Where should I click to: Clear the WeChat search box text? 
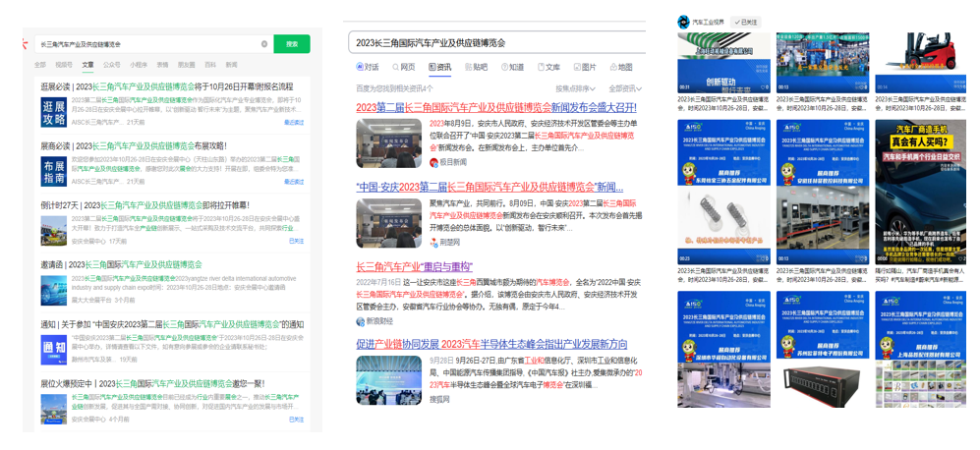(x=264, y=44)
